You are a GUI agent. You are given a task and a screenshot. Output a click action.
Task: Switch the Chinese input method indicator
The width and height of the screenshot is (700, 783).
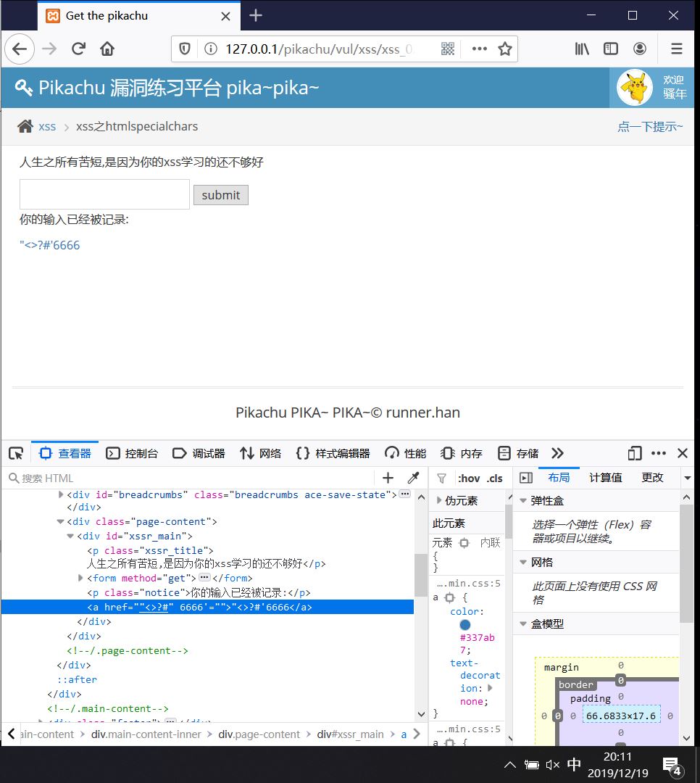[x=574, y=765]
